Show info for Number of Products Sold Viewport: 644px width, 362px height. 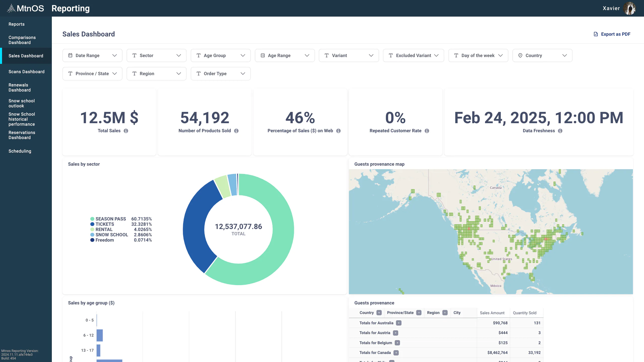(x=236, y=131)
